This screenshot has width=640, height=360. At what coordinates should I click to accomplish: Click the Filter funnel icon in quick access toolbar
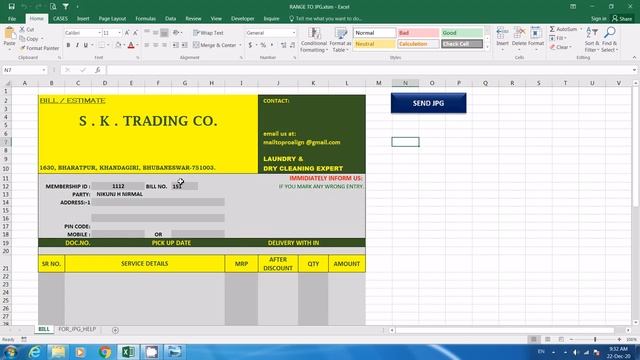pyautogui.click(x=66, y=7)
